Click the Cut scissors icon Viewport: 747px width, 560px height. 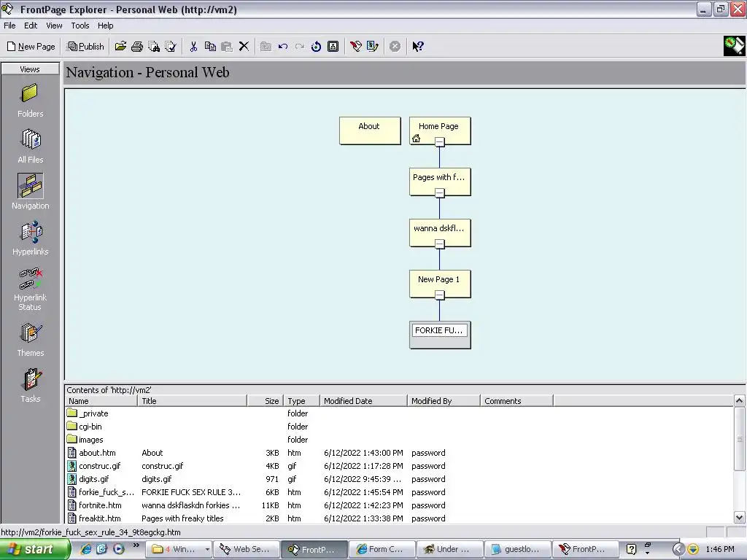click(x=193, y=46)
